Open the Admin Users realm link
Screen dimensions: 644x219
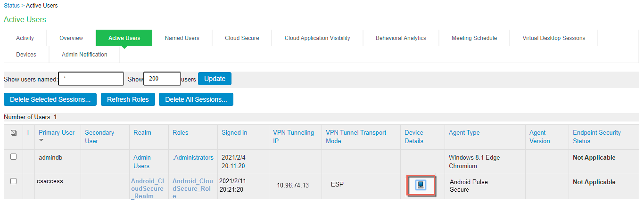[142, 162]
